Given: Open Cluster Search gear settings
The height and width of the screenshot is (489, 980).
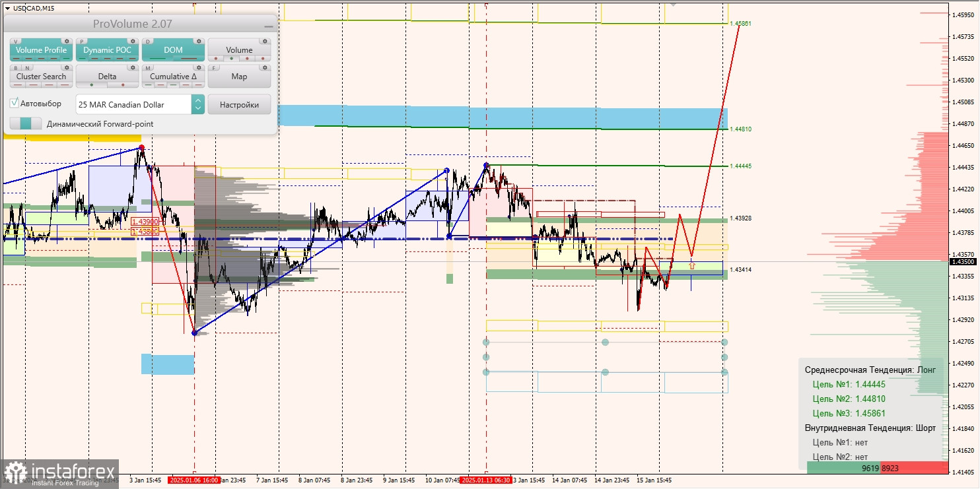Looking at the screenshot, I should pyautogui.click(x=66, y=67).
